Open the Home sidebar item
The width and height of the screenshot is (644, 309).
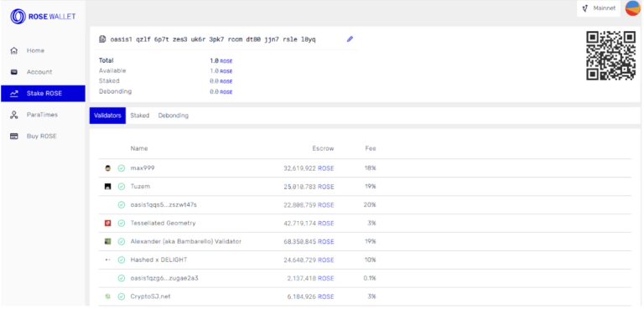pyautogui.click(x=43, y=51)
